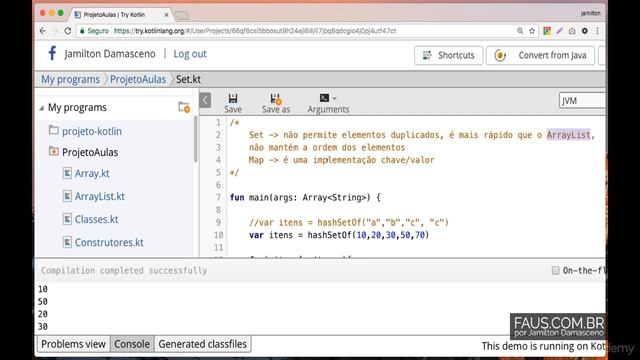Click the browser address bar URL

coord(255,31)
